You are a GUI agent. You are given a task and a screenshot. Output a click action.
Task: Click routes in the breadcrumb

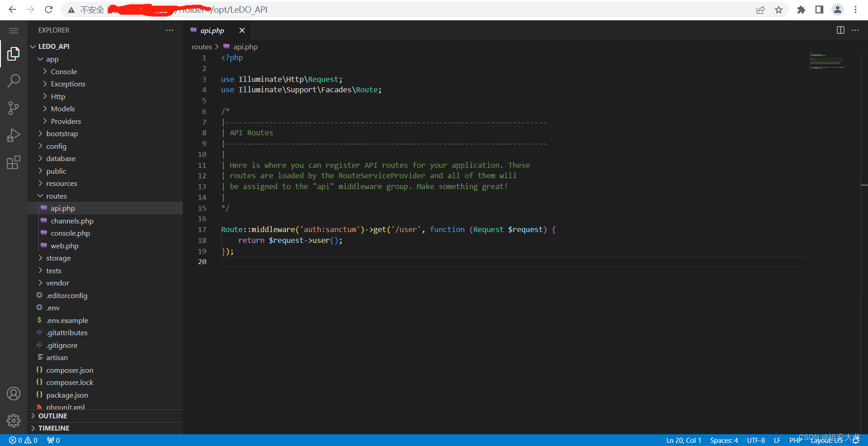202,47
